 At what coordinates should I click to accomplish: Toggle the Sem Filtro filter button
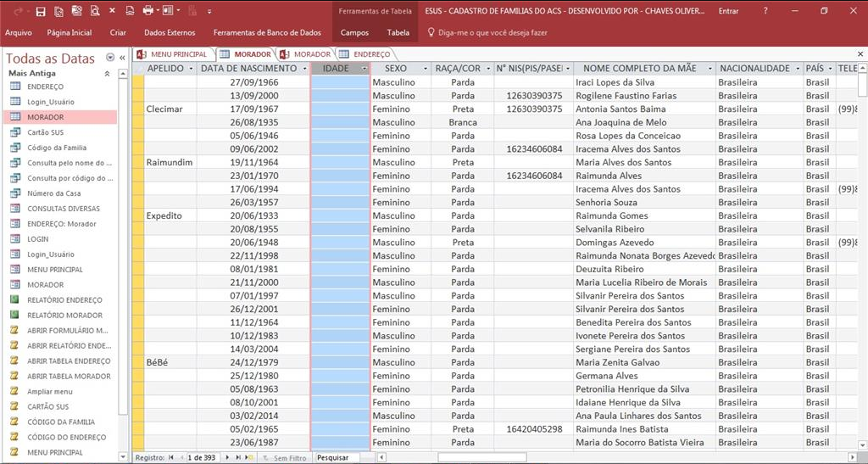(x=284, y=457)
